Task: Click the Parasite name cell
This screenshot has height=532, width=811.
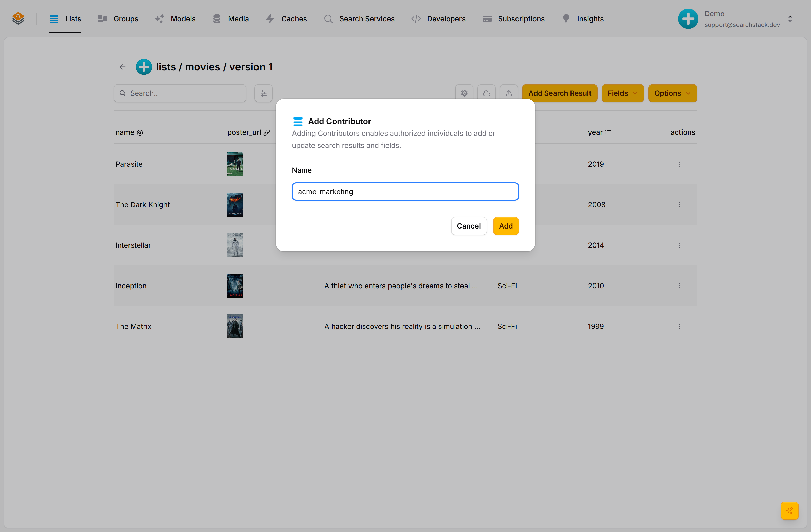Action: (129, 164)
